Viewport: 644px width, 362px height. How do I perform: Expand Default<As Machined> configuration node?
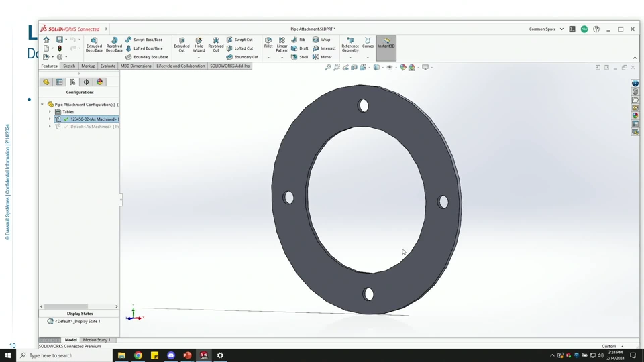click(50, 127)
